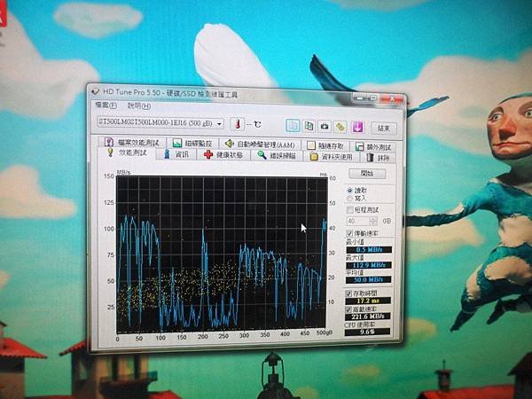Image resolution: width=532 pixels, height=399 pixels.
Task: Open the 檔案(F) menu
Action: point(106,106)
